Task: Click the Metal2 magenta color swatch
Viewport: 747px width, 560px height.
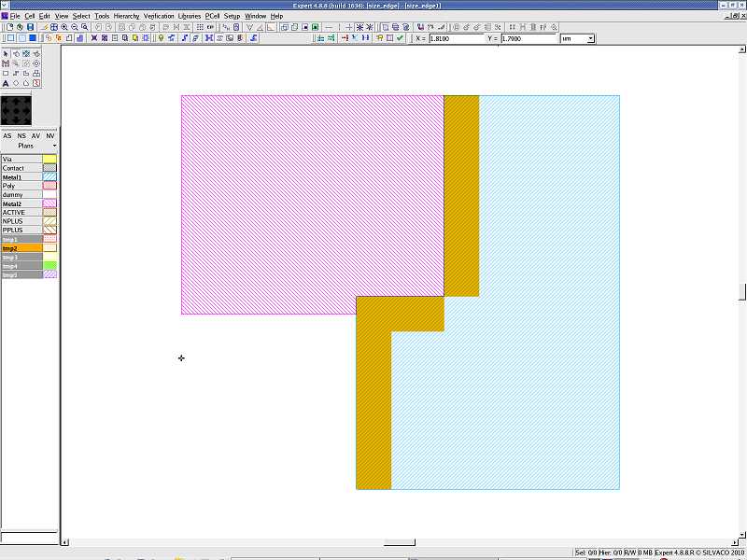Action: [49, 203]
